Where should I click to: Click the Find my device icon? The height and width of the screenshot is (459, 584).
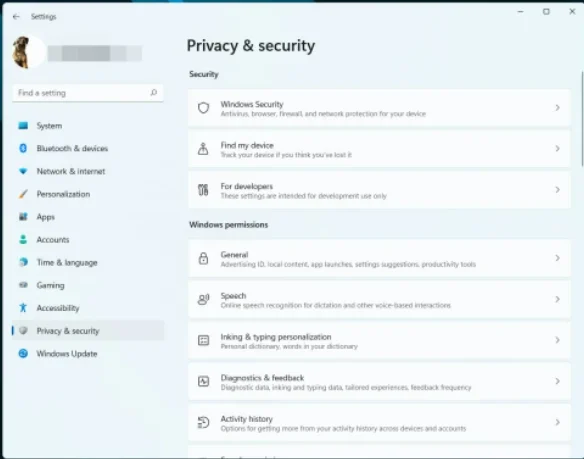203,149
